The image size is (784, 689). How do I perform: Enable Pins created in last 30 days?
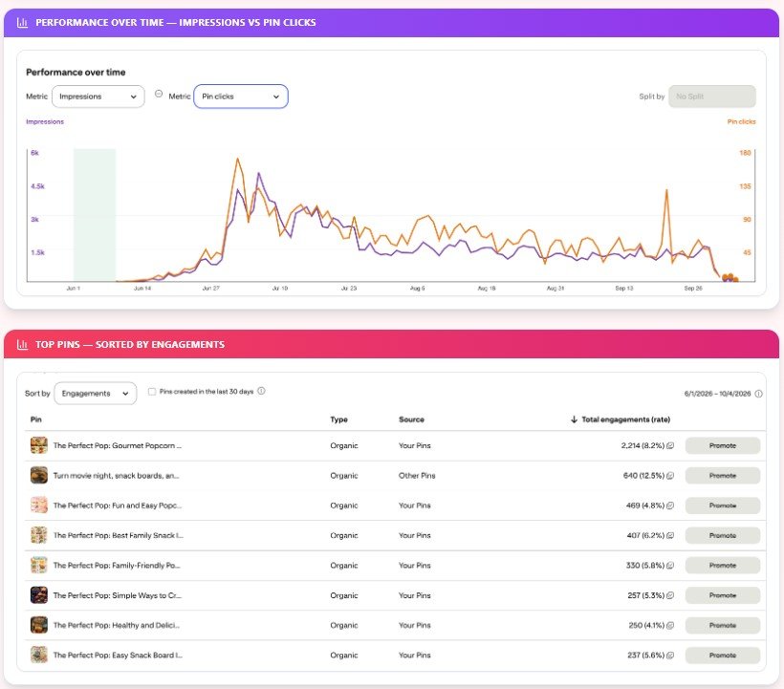[x=152, y=392]
